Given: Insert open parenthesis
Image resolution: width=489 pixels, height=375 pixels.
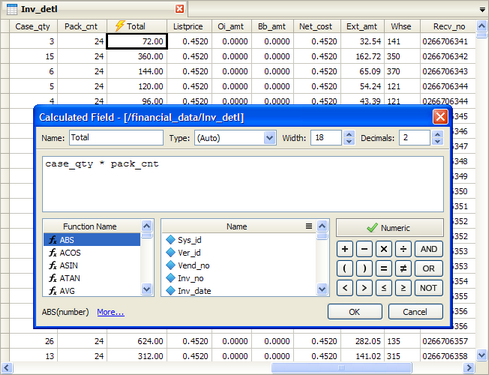Looking at the screenshot, I should pos(345,268).
